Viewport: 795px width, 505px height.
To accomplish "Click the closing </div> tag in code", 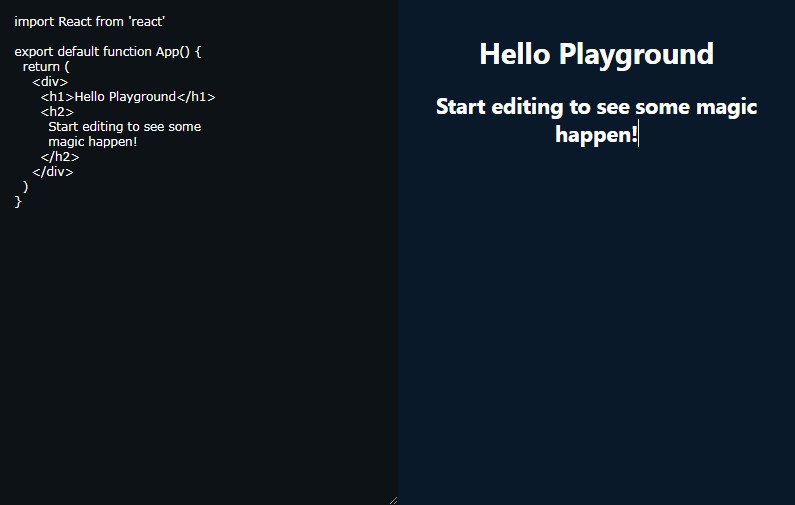I will click(53, 172).
